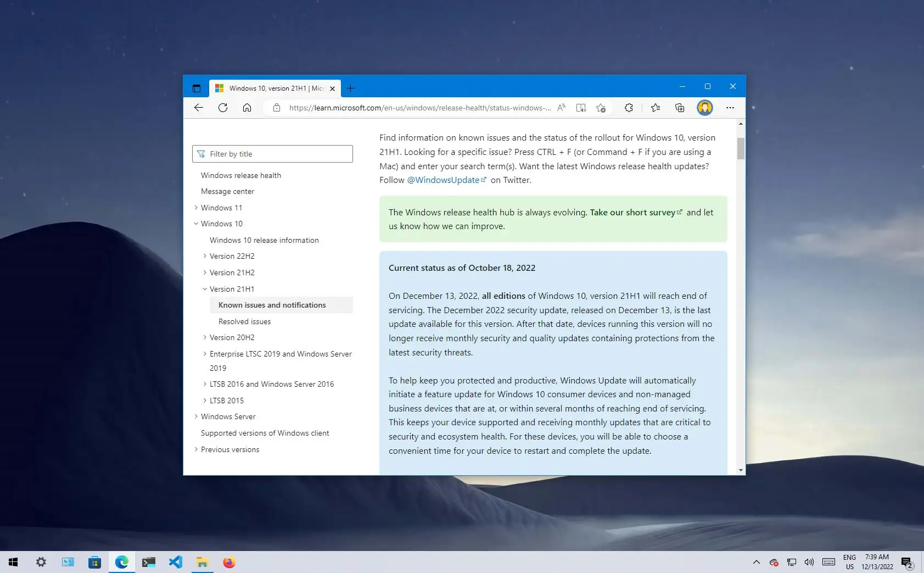
Task: Close the Windows 10, version 21H1 tab
Action: [x=332, y=88]
